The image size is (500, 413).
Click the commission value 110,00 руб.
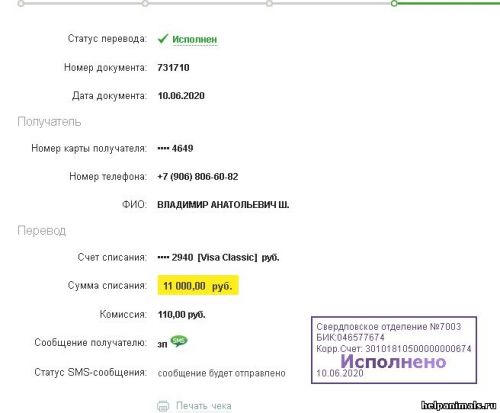(x=182, y=315)
